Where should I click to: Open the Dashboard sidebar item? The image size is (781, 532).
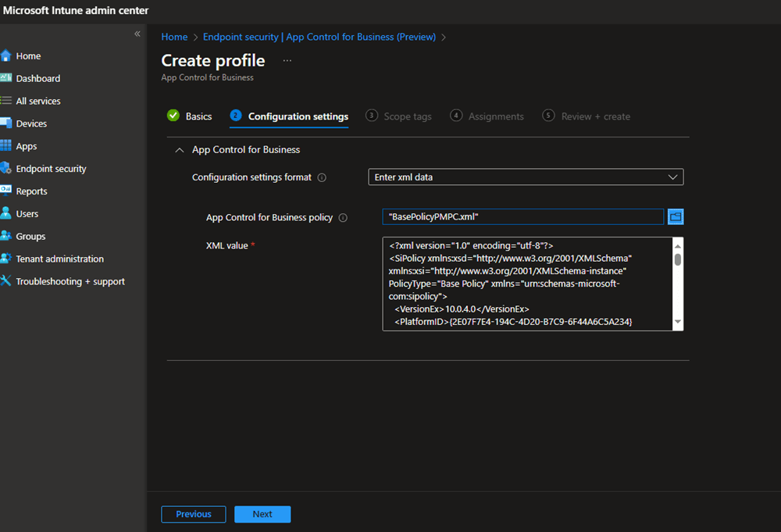click(37, 78)
